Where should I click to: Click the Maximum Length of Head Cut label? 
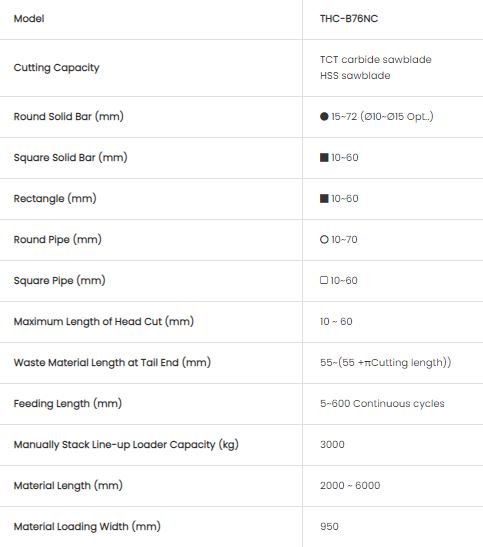pos(104,321)
